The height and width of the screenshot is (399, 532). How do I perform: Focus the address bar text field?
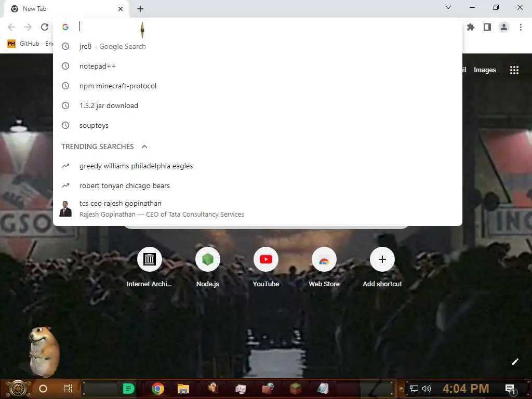coord(258,27)
